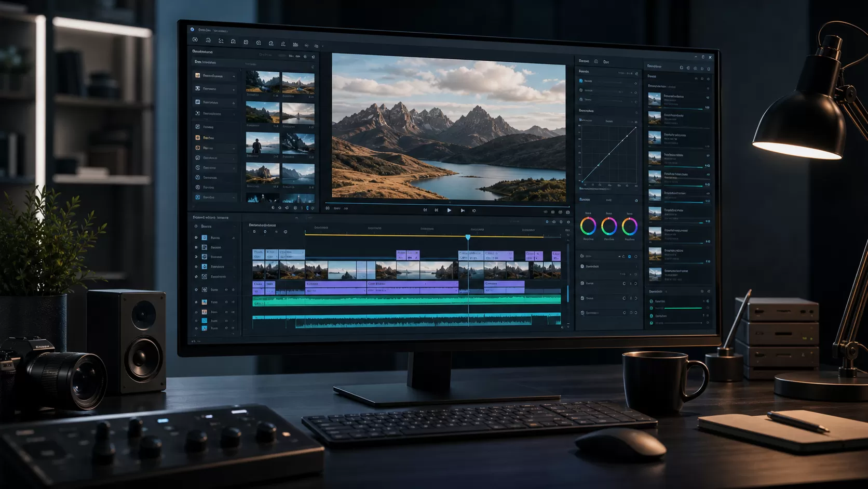The height and width of the screenshot is (489, 868).
Task: Click the timecode bracket icon at preview's bottom left
Action: point(328,208)
